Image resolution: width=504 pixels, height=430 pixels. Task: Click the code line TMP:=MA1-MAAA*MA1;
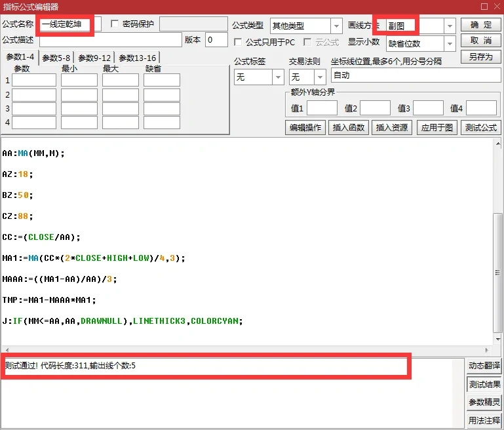click(x=49, y=300)
